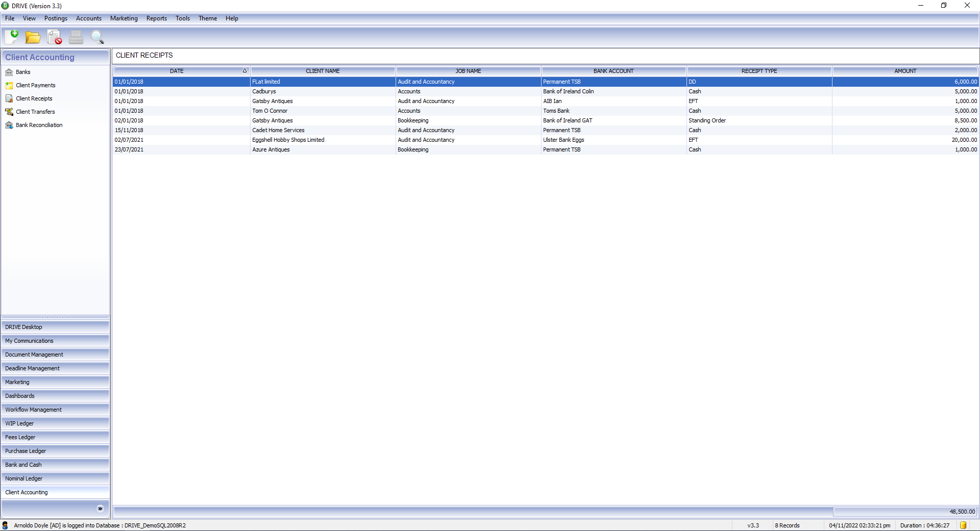Select the Cadburys receipt row

click(x=546, y=91)
